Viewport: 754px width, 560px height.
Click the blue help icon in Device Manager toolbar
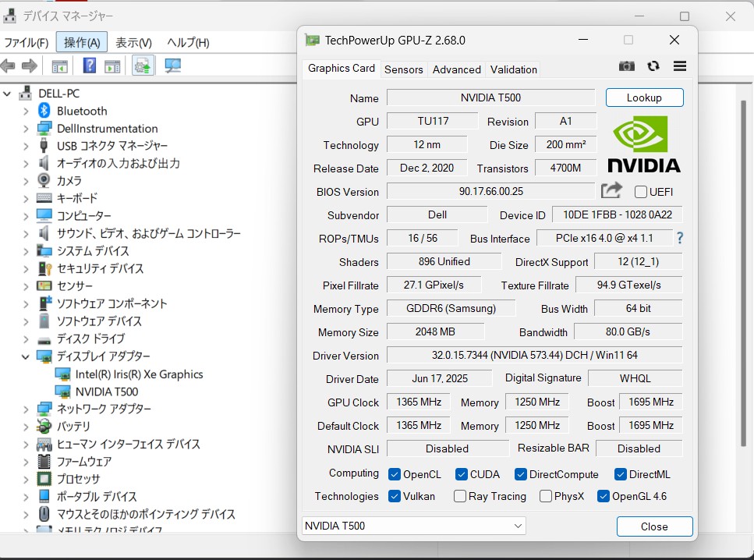(90, 66)
